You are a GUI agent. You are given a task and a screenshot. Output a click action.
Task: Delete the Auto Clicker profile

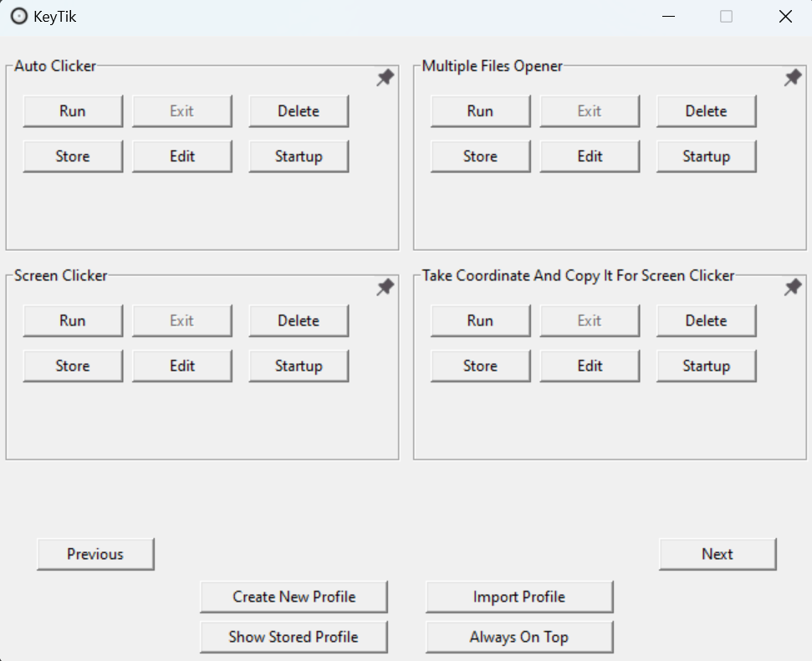point(299,110)
